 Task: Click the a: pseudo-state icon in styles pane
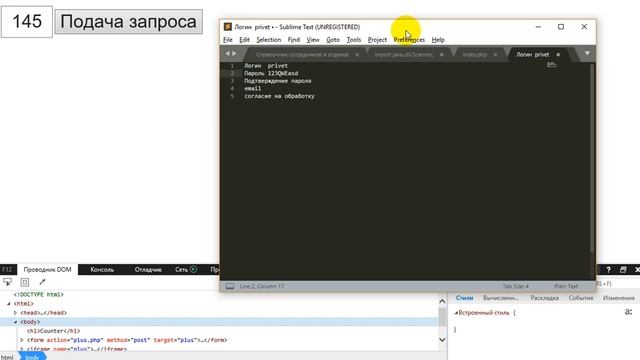tap(628, 312)
